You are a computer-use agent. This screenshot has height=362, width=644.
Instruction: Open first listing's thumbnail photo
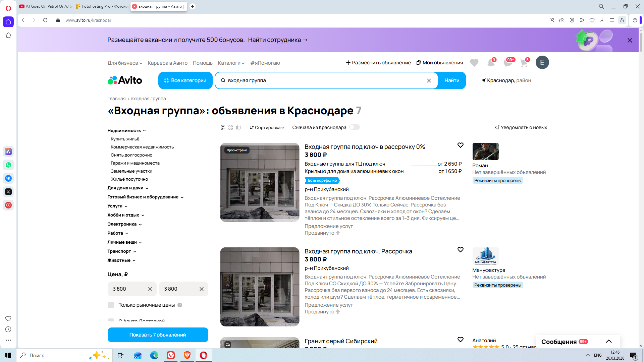[x=260, y=182]
